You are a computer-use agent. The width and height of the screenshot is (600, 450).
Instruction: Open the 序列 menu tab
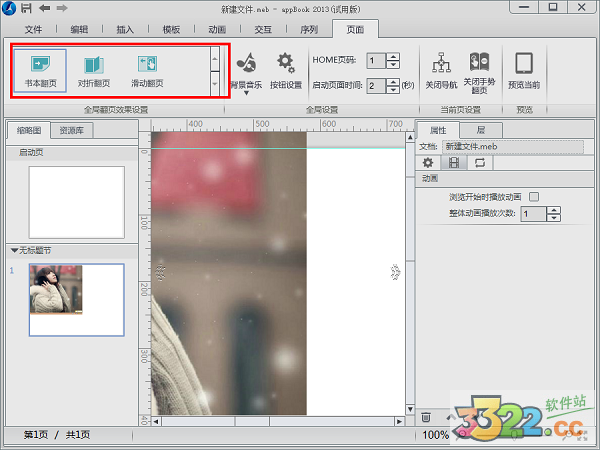click(x=309, y=29)
